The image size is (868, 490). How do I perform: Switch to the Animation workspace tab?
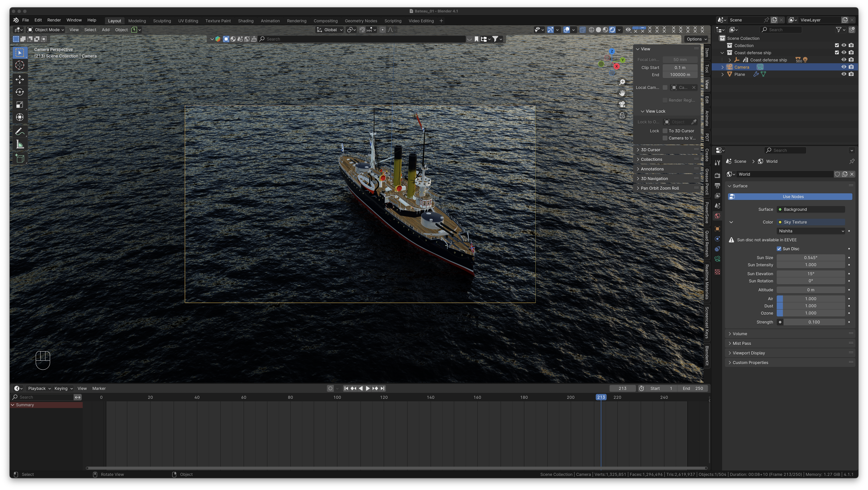pos(270,21)
